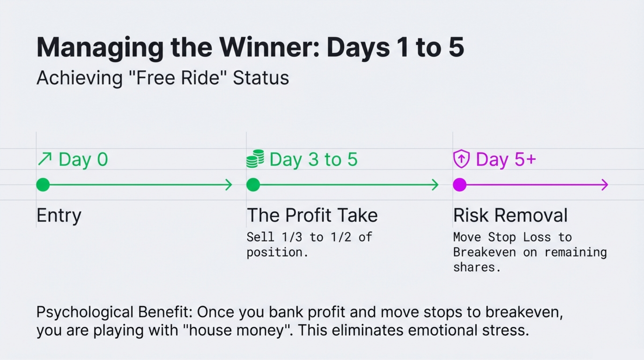Image resolution: width=644 pixels, height=360 pixels.
Task: Click the 'Managing the Winner' title
Action: (x=250, y=47)
